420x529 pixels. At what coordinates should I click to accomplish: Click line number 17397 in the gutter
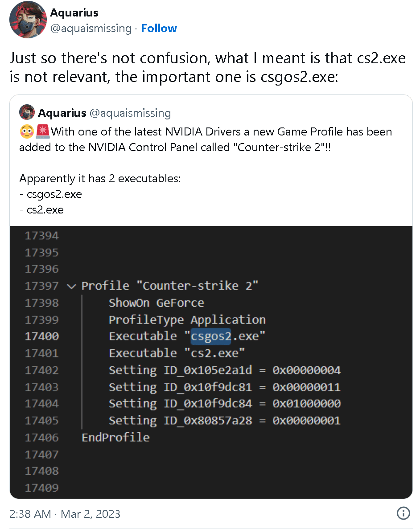41,286
